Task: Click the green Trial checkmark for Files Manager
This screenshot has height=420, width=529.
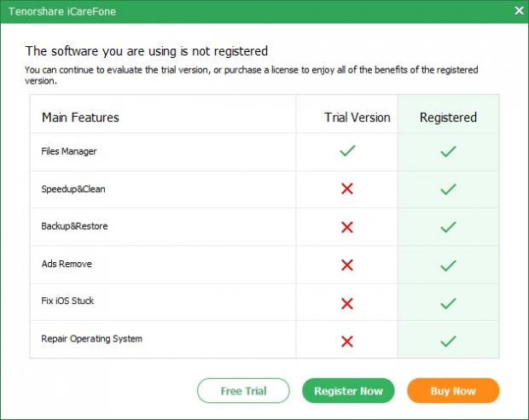Action: (346, 151)
